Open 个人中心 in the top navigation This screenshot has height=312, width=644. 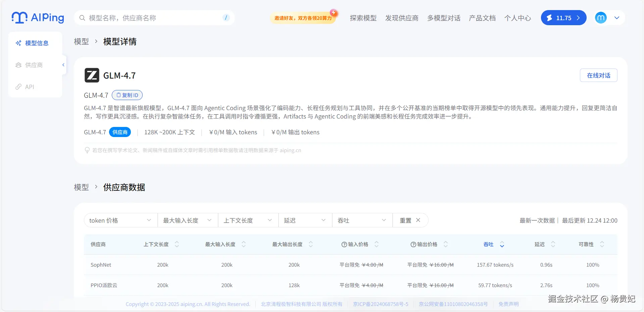click(x=517, y=18)
